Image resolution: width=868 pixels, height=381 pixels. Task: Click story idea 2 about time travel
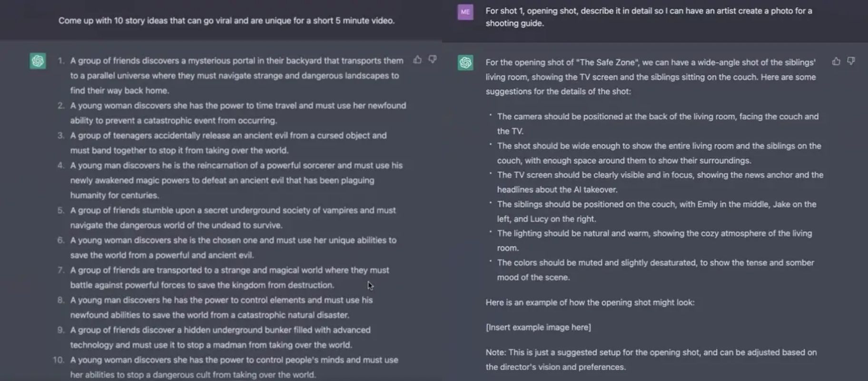tap(238, 113)
